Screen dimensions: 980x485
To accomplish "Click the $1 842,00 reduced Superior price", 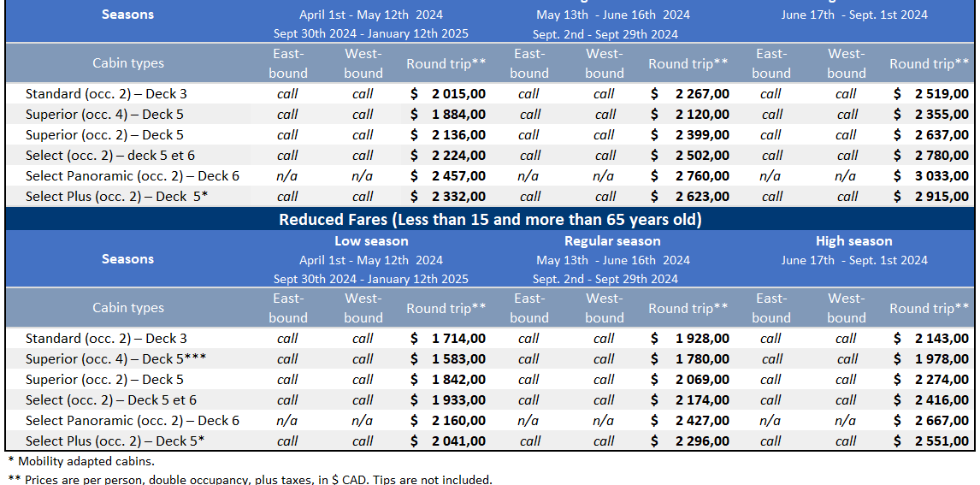I will (x=458, y=380).
